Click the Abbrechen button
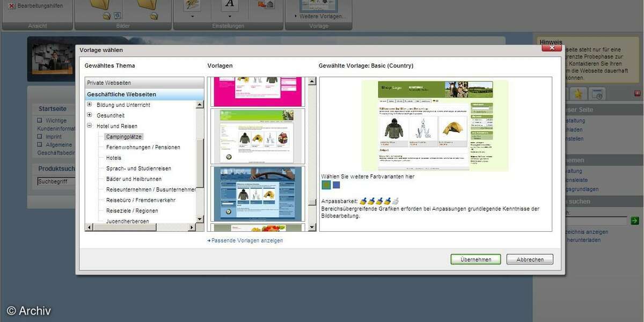 click(x=530, y=259)
